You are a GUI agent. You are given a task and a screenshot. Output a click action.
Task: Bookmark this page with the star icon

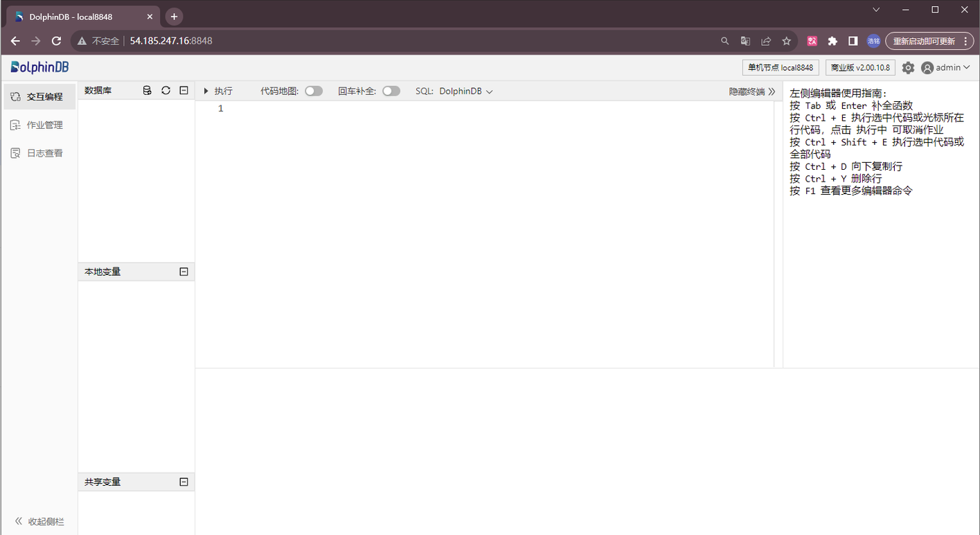pyautogui.click(x=786, y=41)
